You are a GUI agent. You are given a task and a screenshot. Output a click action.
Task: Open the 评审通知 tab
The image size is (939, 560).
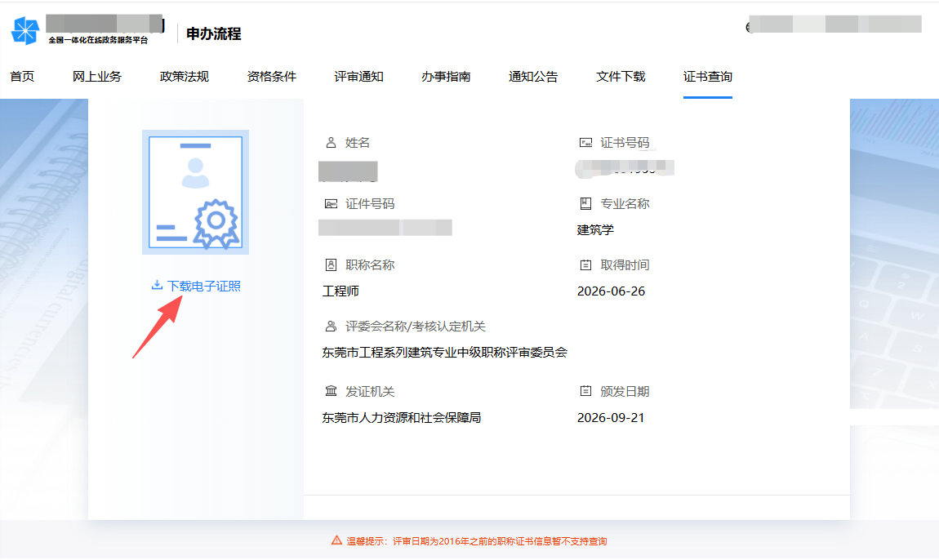point(358,77)
